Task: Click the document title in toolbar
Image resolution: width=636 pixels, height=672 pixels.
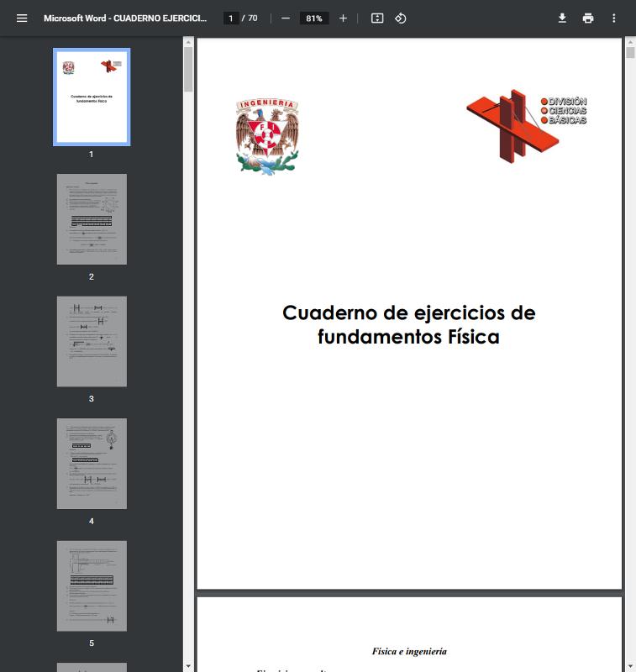Action: click(x=124, y=18)
